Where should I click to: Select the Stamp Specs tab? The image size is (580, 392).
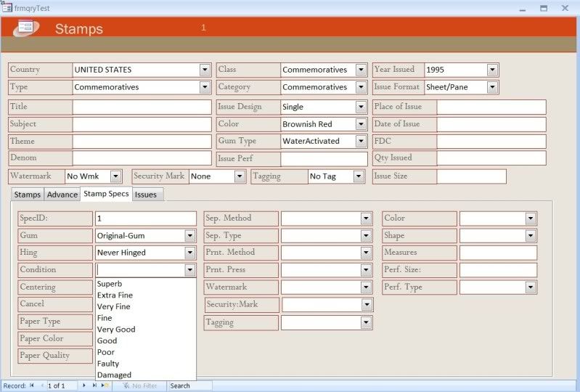(x=106, y=194)
